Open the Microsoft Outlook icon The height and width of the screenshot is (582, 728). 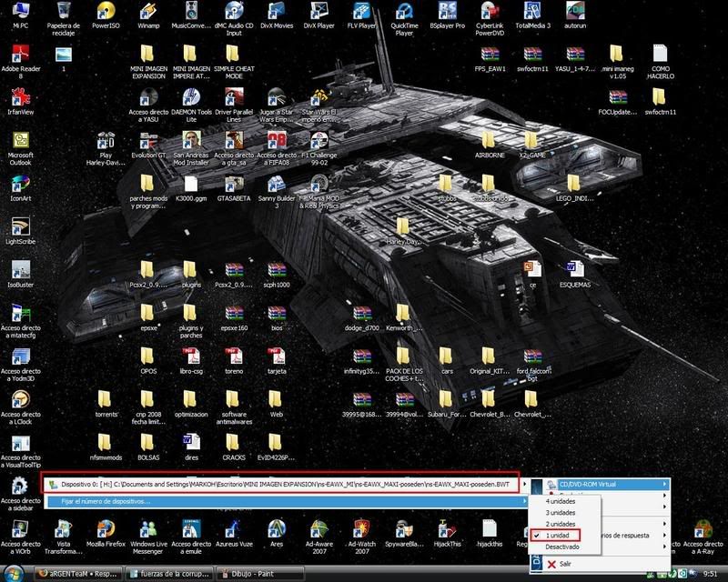pyautogui.click(x=20, y=148)
